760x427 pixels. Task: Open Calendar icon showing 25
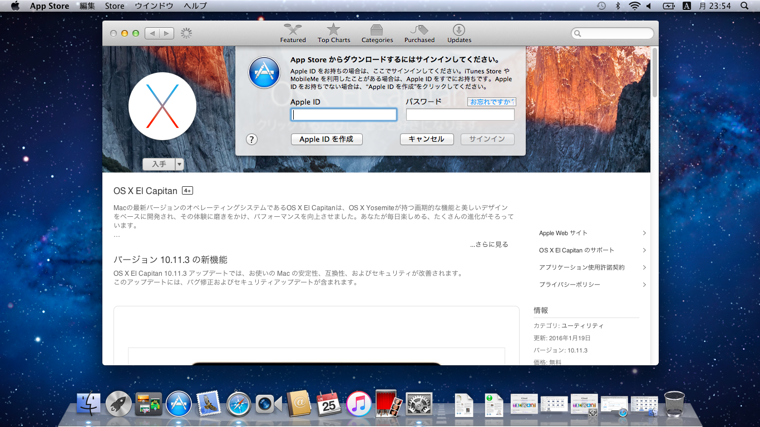coord(328,404)
